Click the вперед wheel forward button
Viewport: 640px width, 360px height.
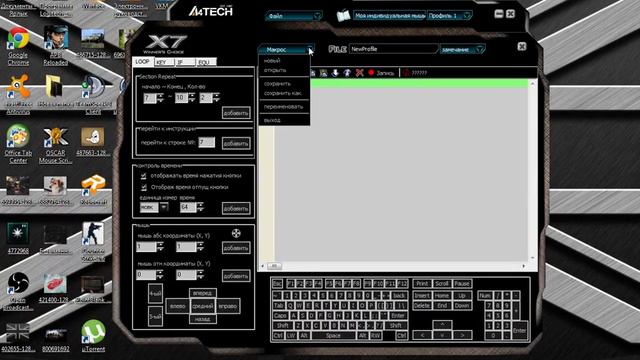(x=202, y=293)
